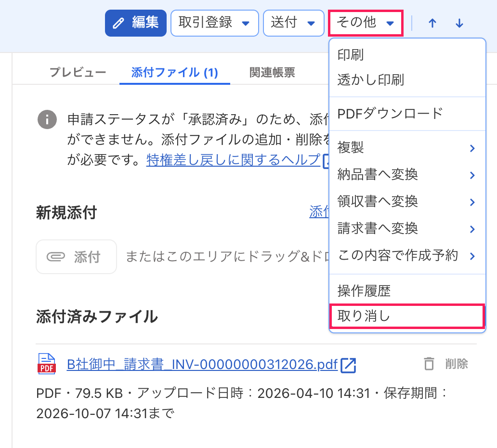This screenshot has height=448, width=497.
Task: Choose 印刷 from the menu
Action: [x=407, y=54]
